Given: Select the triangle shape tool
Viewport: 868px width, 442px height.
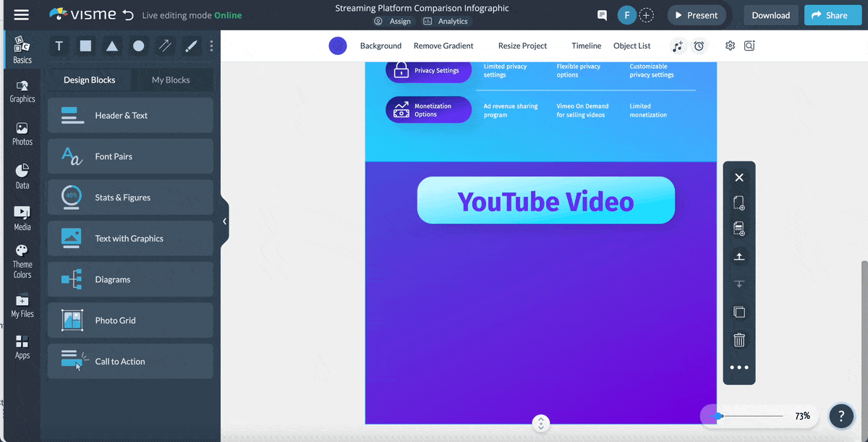Looking at the screenshot, I should (x=111, y=46).
